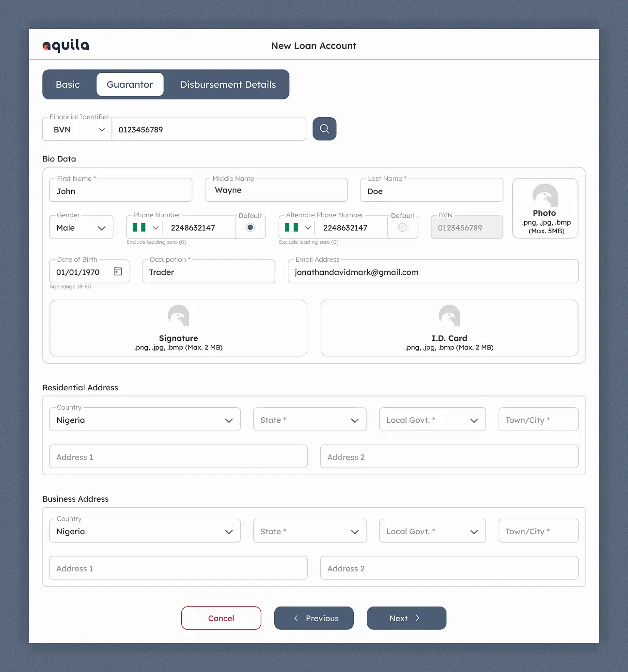Click Business Address 1 field
Viewport: 628px width, 672px height.
tap(178, 568)
